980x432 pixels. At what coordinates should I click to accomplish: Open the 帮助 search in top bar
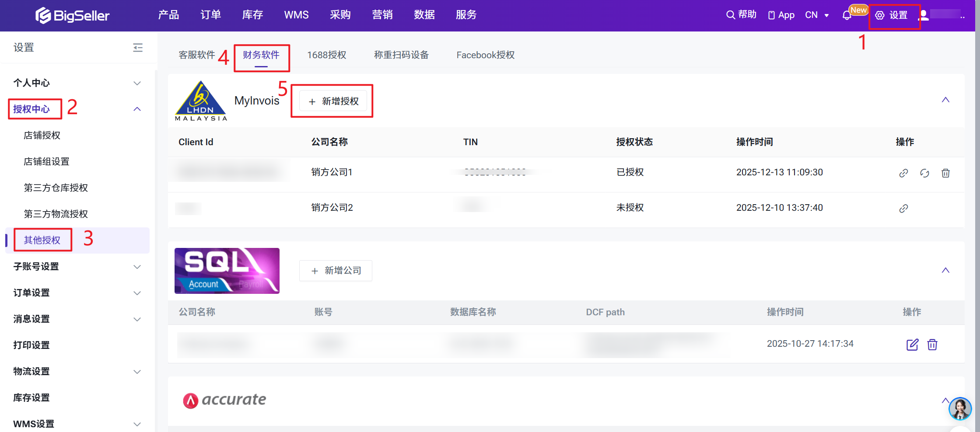pos(741,15)
